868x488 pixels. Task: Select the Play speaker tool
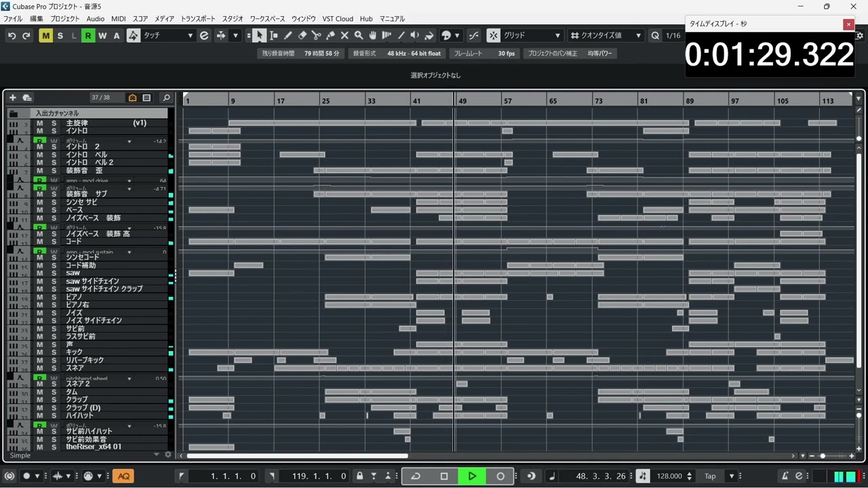click(x=415, y=35)
